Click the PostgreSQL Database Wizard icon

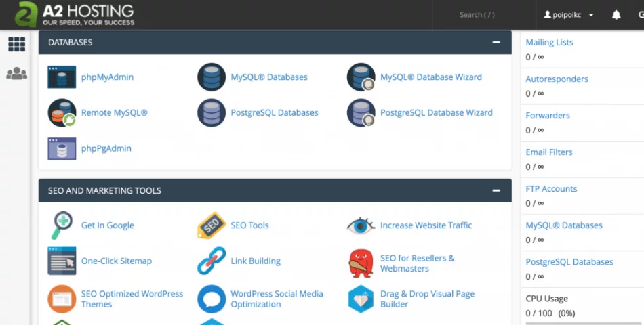click(361, 112)
